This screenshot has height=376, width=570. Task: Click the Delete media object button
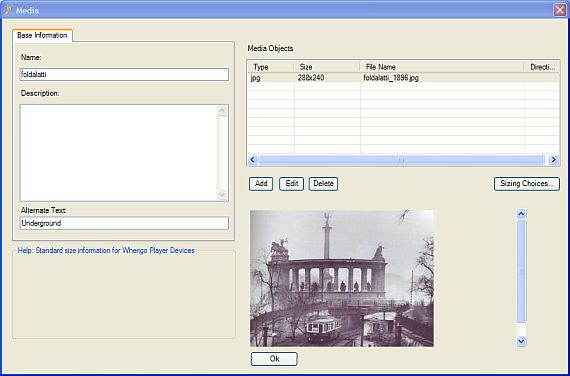[324, 184]
